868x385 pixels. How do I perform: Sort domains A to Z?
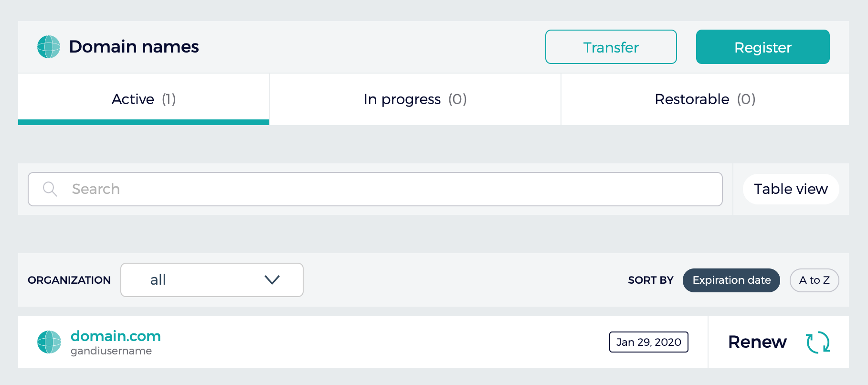814,280
